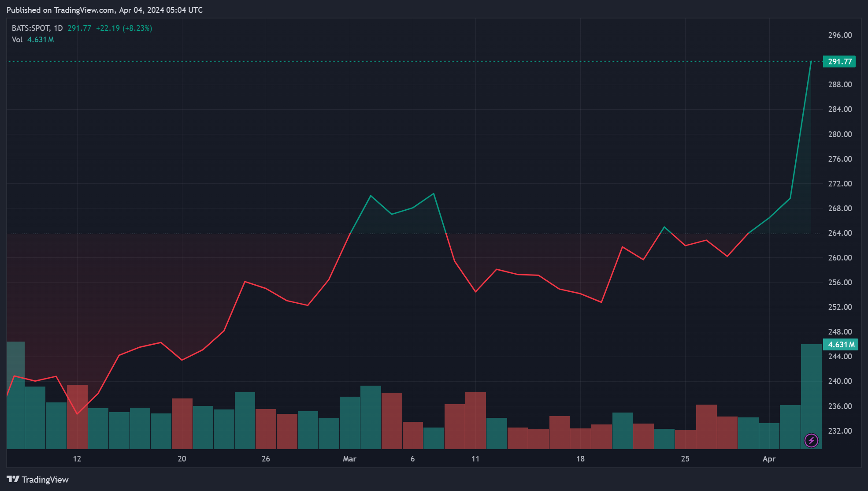
Task: Click the 240.00 price axis label
Action: 840,381
